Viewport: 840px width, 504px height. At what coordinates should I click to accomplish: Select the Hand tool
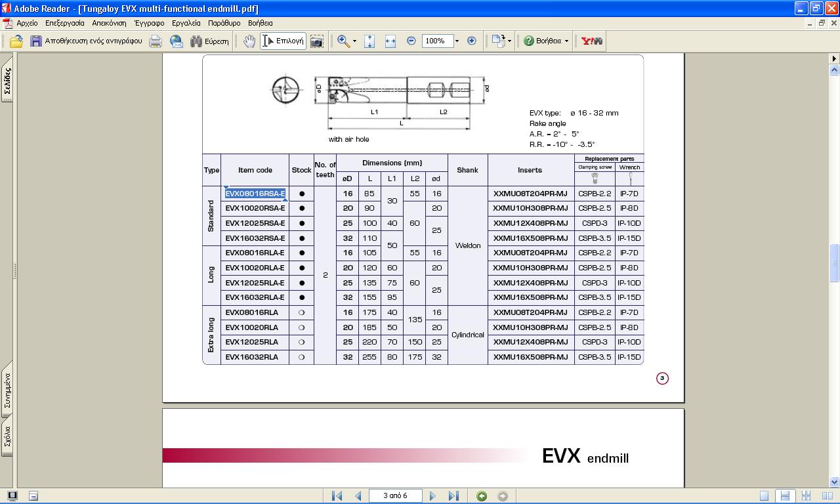(x=249, y=41)
